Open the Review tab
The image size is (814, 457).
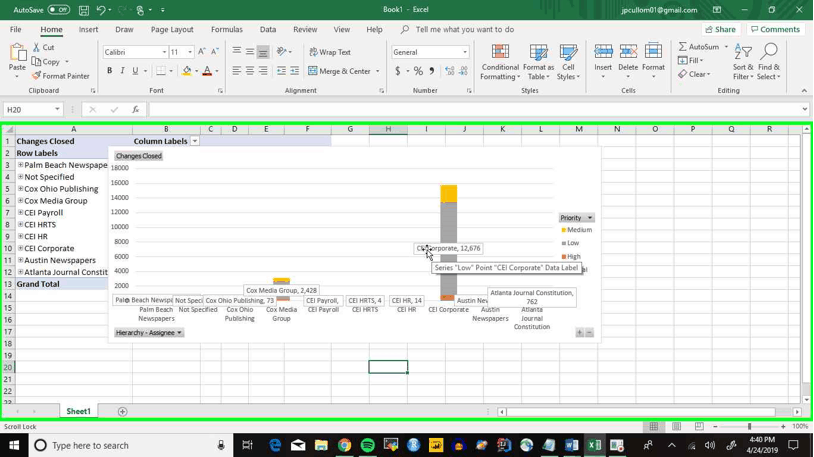pyautogui.click(x=305, y=30)
